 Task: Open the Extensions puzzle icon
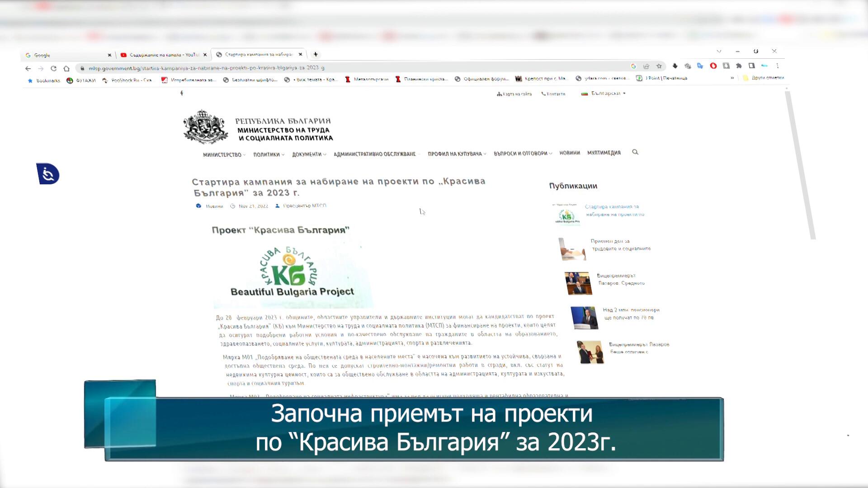tap(739, 66)
